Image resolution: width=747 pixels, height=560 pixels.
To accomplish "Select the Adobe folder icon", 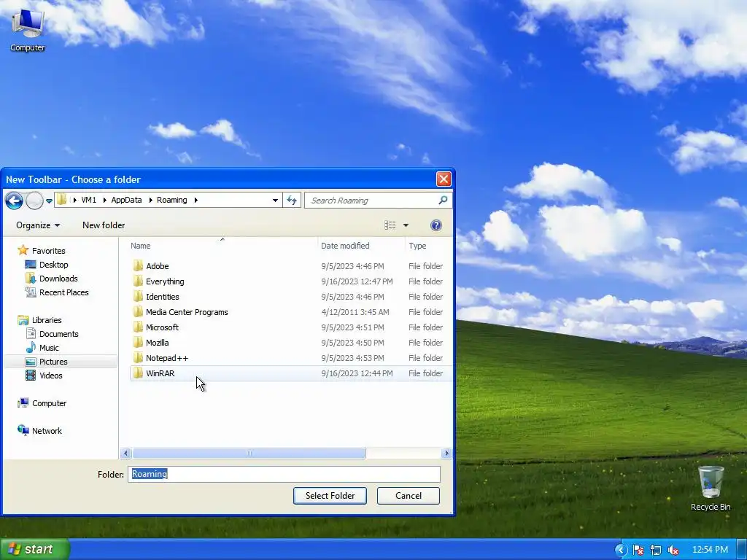I will (x=138, y=265).
